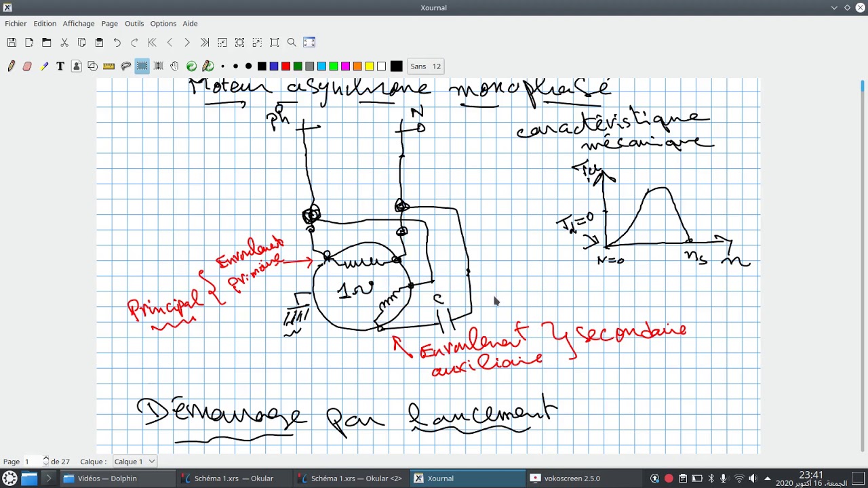Open the volume control in tray
The height and width of the screenshot is (488, 868).
(753, 479)
